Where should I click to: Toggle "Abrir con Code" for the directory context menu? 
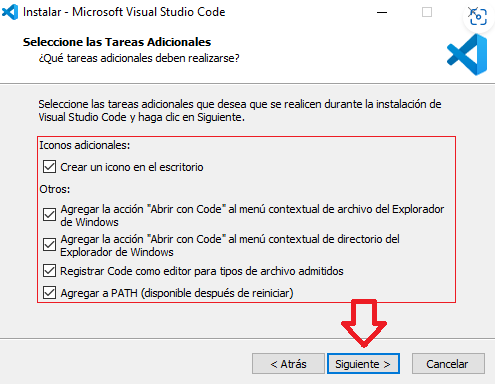click(49, 245)
